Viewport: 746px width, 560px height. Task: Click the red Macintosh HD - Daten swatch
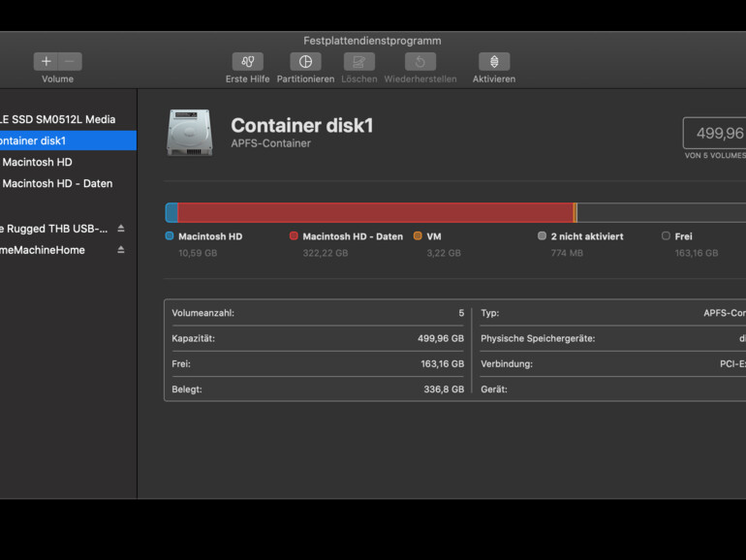coord(294,236)
